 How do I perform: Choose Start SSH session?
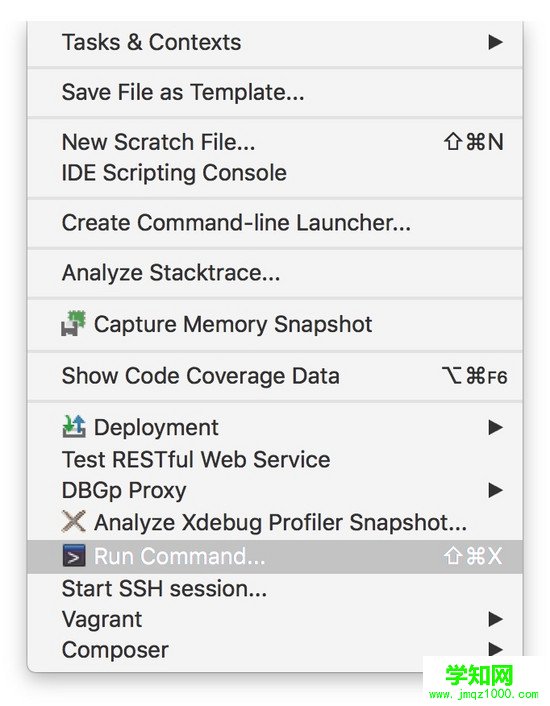[275, 588]
